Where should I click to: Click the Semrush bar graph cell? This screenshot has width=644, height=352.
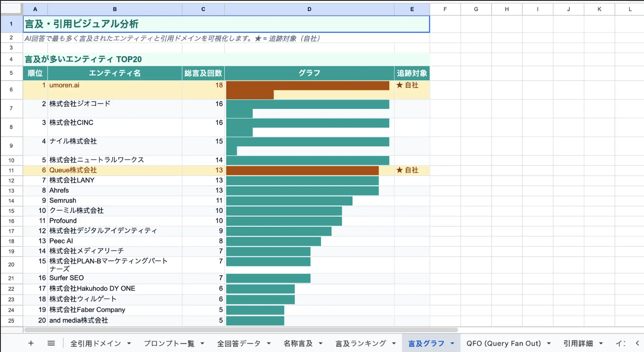(309, 201)
